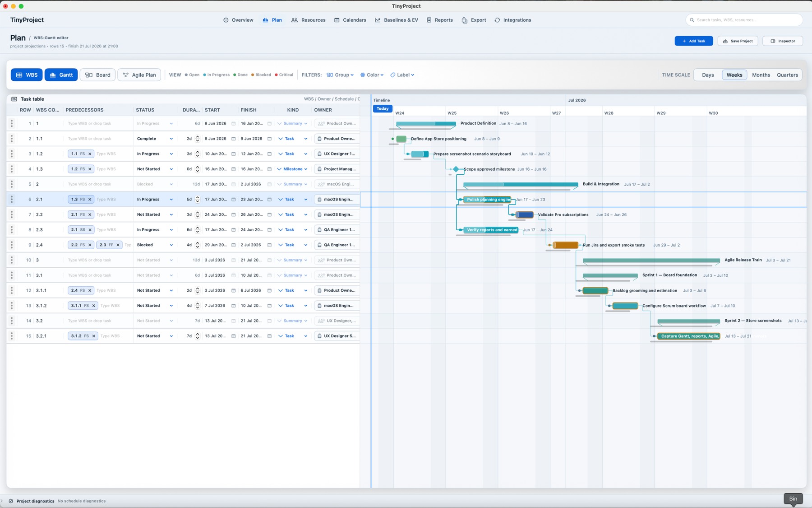Click the Critical legend indicator

284,75
